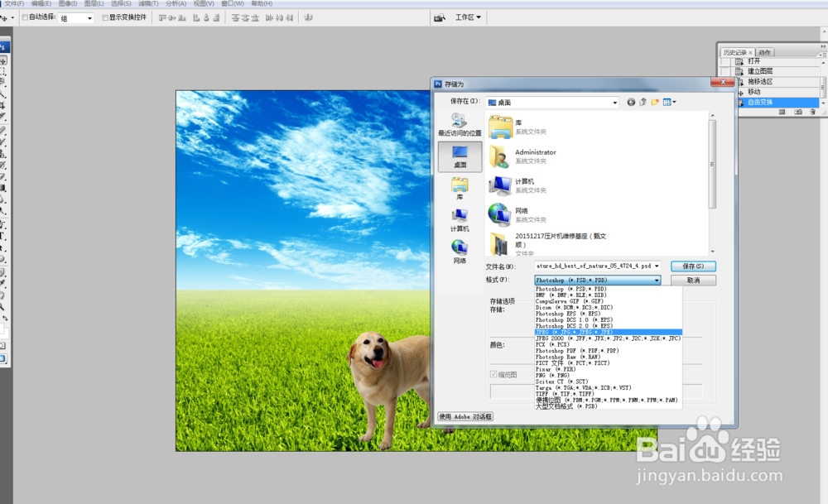
Task: Create a new folder via toolbar icon
Action: pos(654,102)
